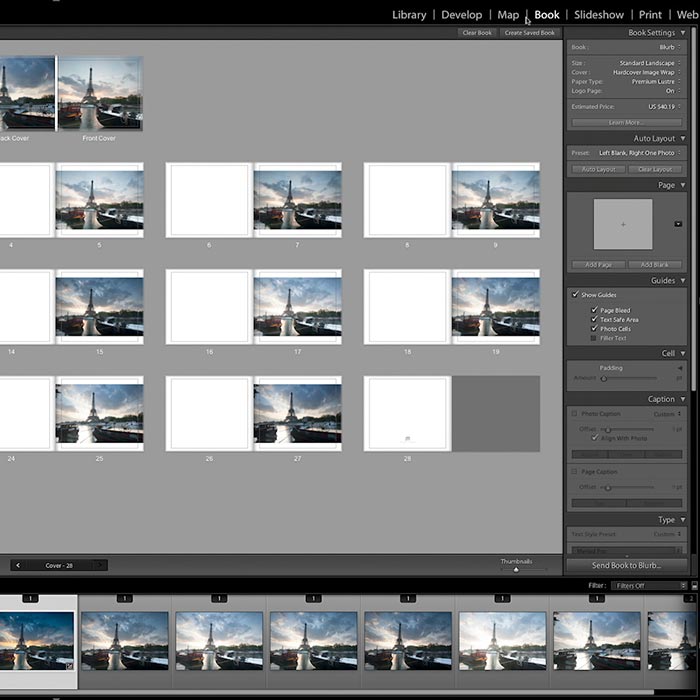Click badge icon on selected filmstrip thumbnail corner

(70, 666)
